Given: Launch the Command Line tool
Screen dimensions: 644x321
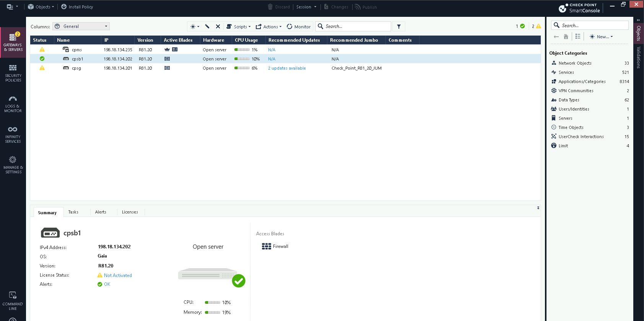Looking at the screenshot, I should (13, 301).
